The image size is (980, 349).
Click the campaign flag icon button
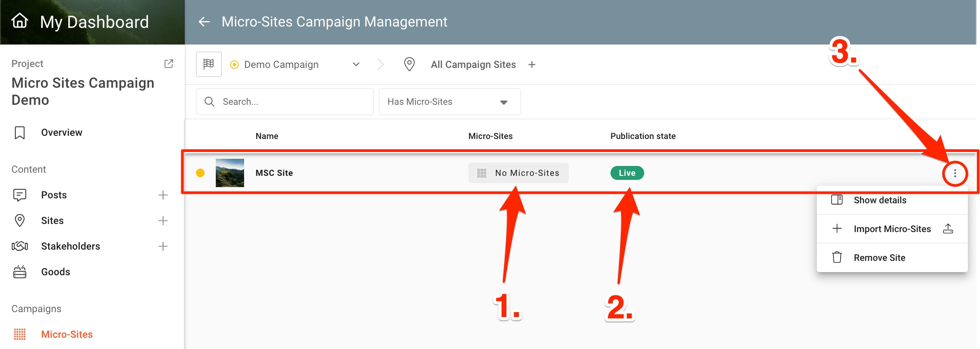click(209, 64)
